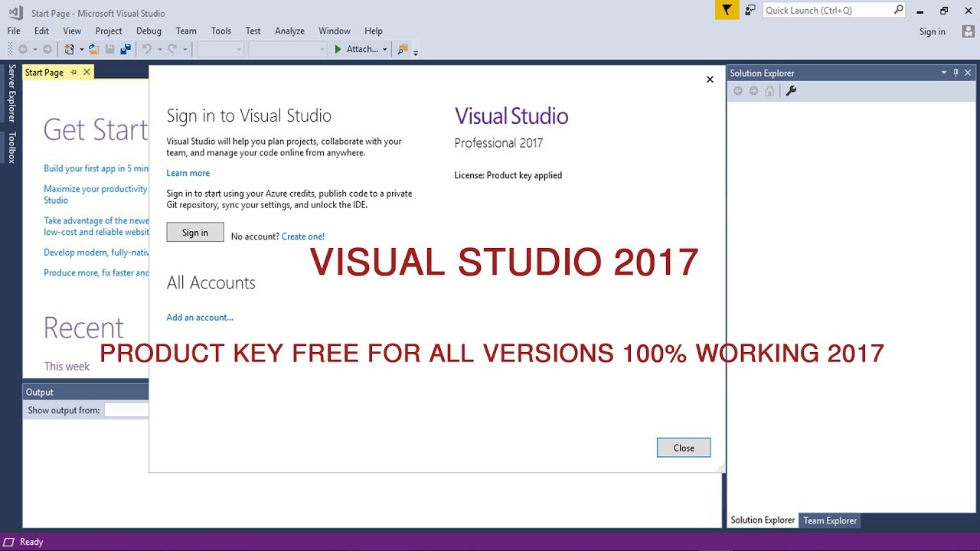Click the Visual Studio logo in the title bar

pos(15,12)
